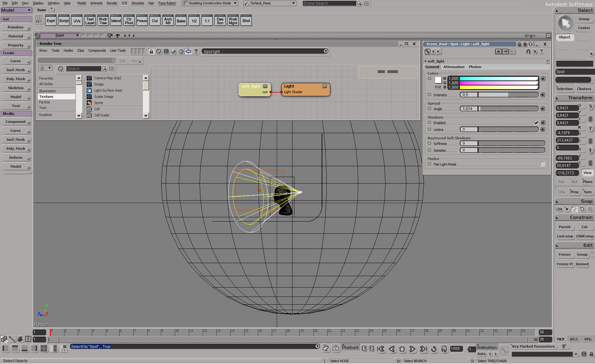Open the Default_Pass dropdown
The width and height of the screenshot is (595, 364).
coord(270,3)
